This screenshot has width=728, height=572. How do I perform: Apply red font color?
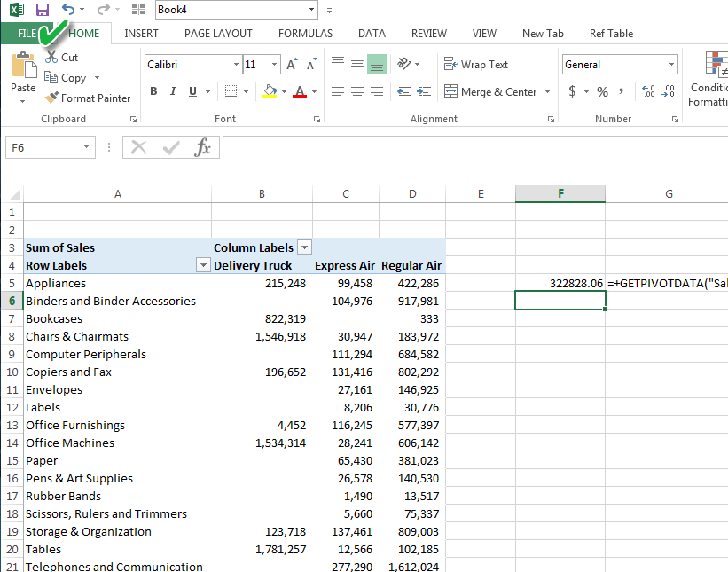[300, 91]
